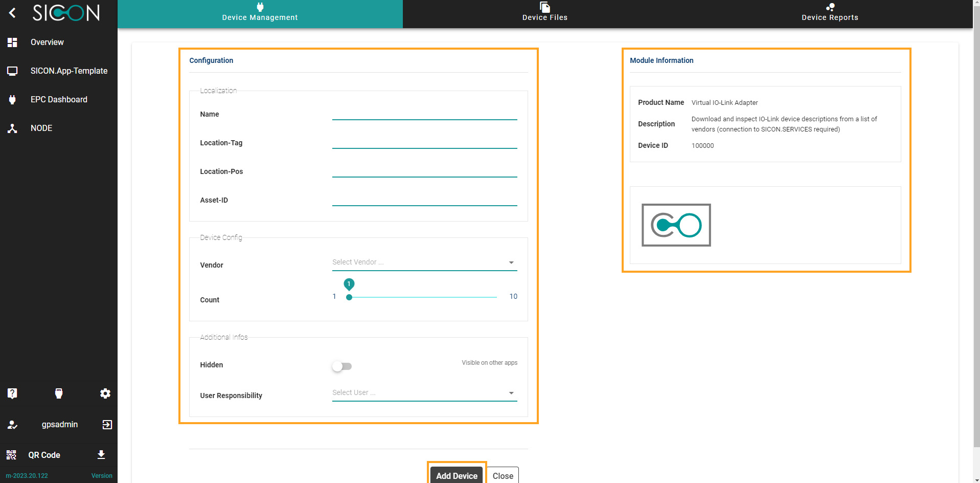Open the User Responsibility select dropdown

click(x=424, y=393)
